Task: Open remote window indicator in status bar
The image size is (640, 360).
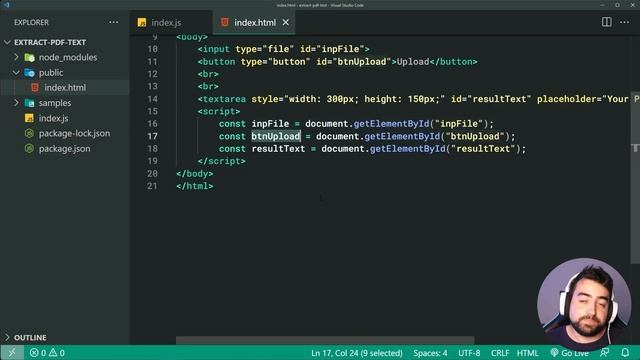Action: click(12, 353)
